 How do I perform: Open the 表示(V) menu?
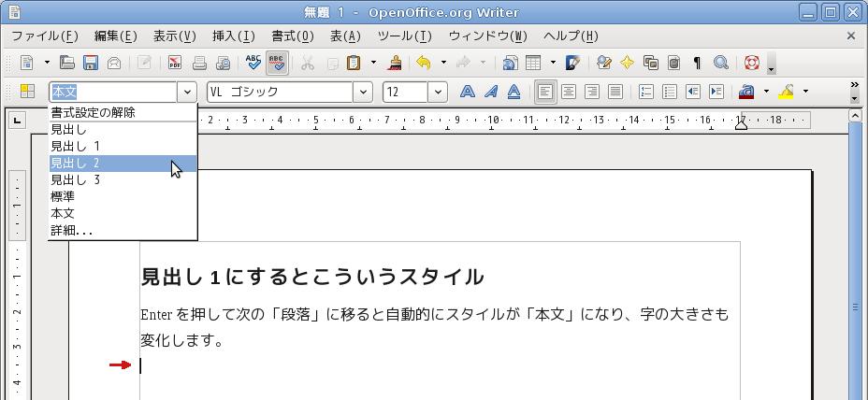pyautogui.click(x=175, y=36)
